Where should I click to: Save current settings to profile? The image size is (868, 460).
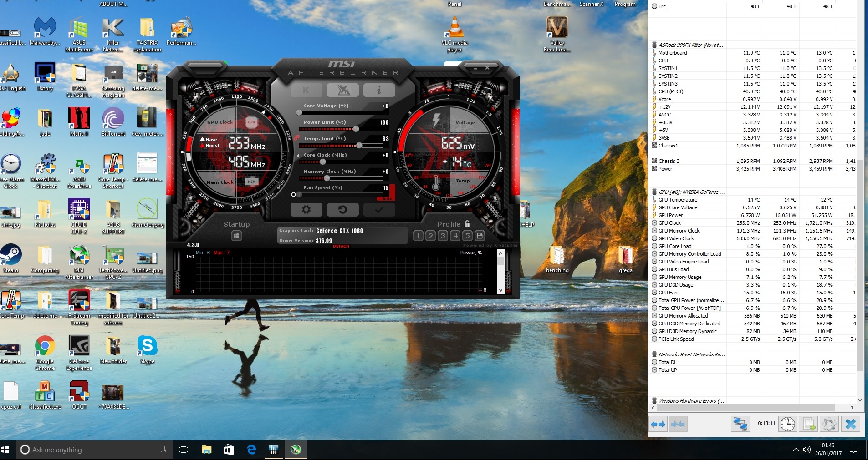click(x=480, y=236)
